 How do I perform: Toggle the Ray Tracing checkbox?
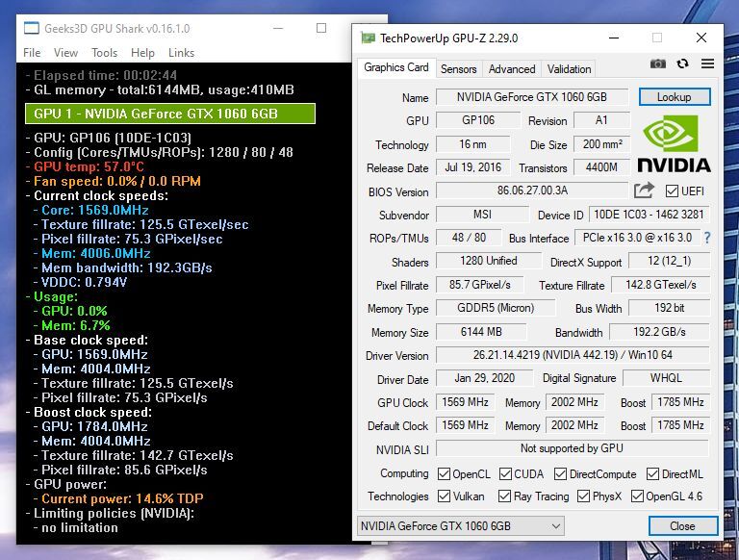(x=504, y=496)
